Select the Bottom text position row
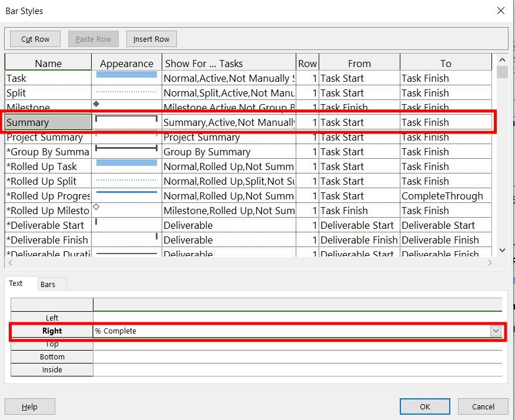The height and width of the screenshot is (420, 515). [x=52, y=356]
